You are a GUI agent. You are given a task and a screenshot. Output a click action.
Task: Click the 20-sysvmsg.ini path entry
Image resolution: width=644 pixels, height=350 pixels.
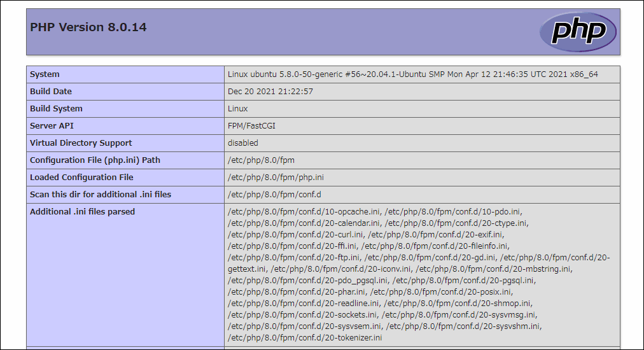coord(459,316)
